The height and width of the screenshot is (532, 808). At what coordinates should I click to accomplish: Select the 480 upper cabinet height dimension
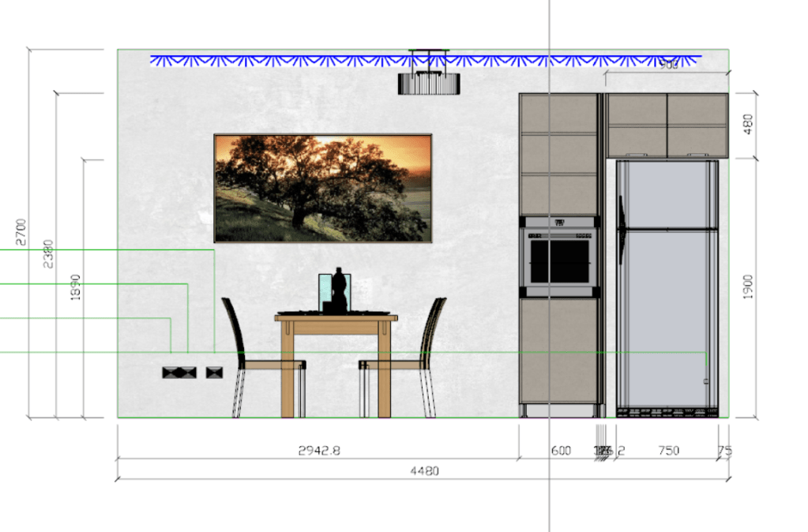coord(748,126)
